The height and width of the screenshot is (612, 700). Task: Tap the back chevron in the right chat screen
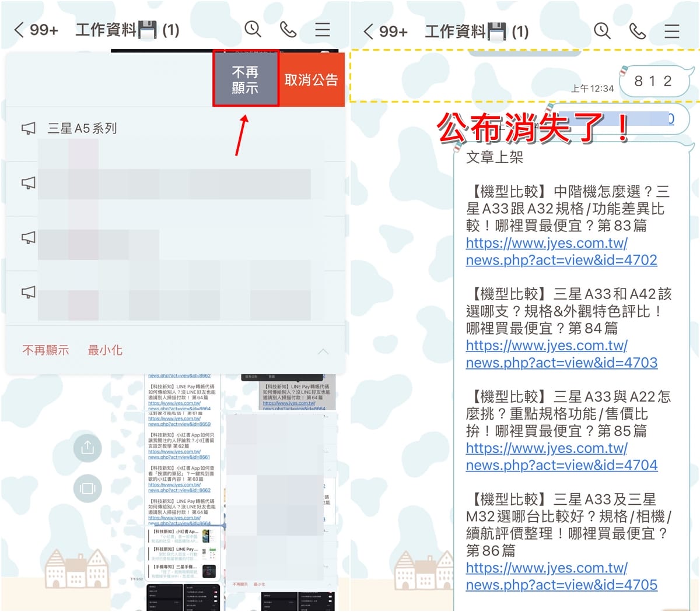(x=368, y=31)
